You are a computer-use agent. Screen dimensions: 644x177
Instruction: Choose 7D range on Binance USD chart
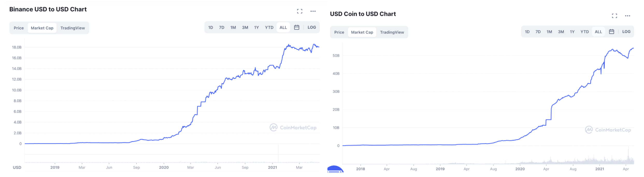[x=221, y=27]
